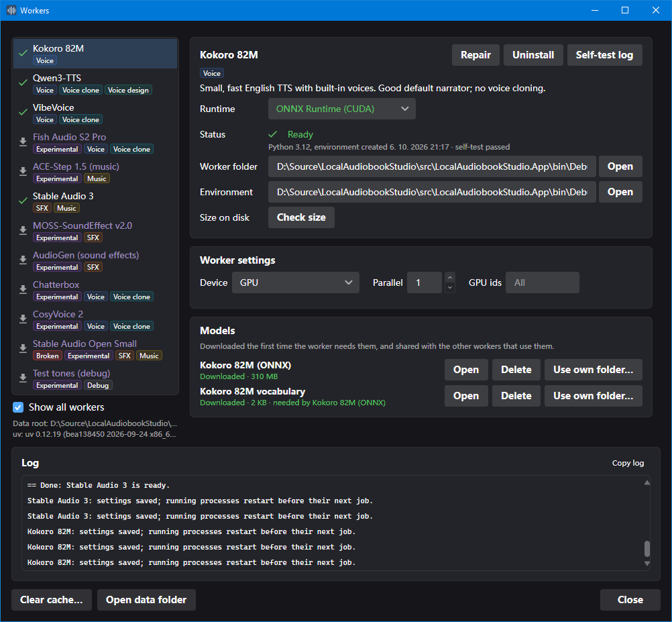Click the Worker folder path field
This screenshot has height=622, width=672.
(432, 166)
